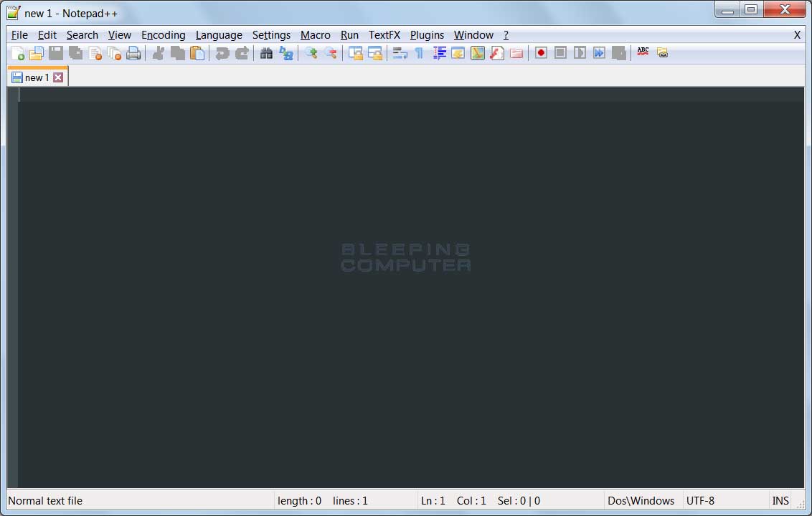Click the Copy toolbar icon
812x516 pixels.
178,53
